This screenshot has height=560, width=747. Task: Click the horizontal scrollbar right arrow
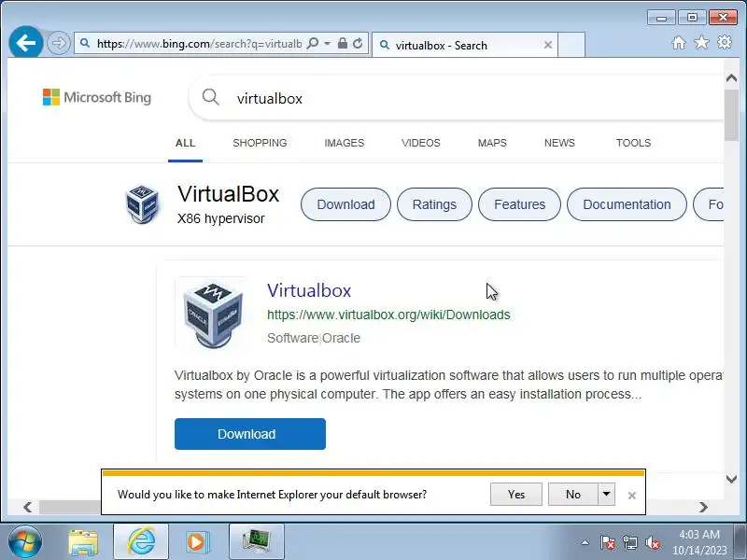pyautogui.click(x=704, y=507)
